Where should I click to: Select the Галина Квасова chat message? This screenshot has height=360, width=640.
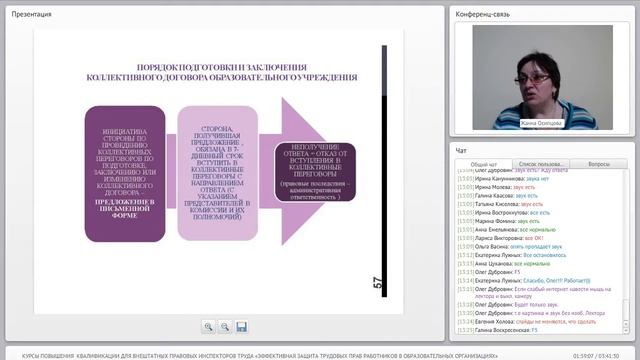pyautogui.click(x=498, y=196)
